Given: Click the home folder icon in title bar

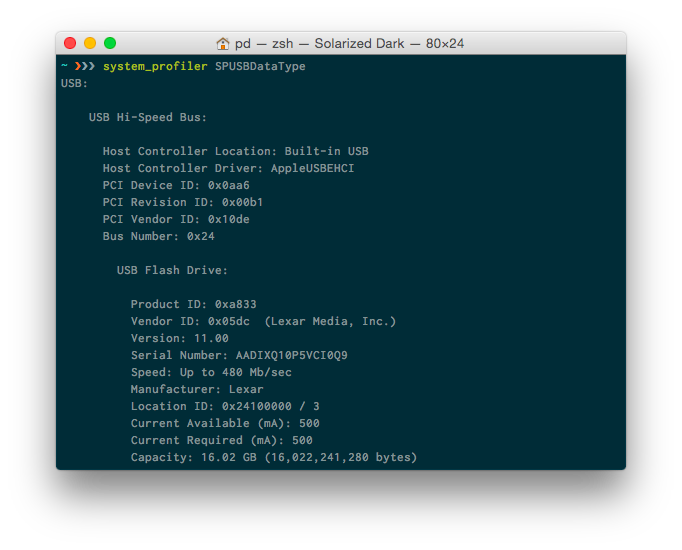Looking at the screenshot, I should click(x=223, y=43).
